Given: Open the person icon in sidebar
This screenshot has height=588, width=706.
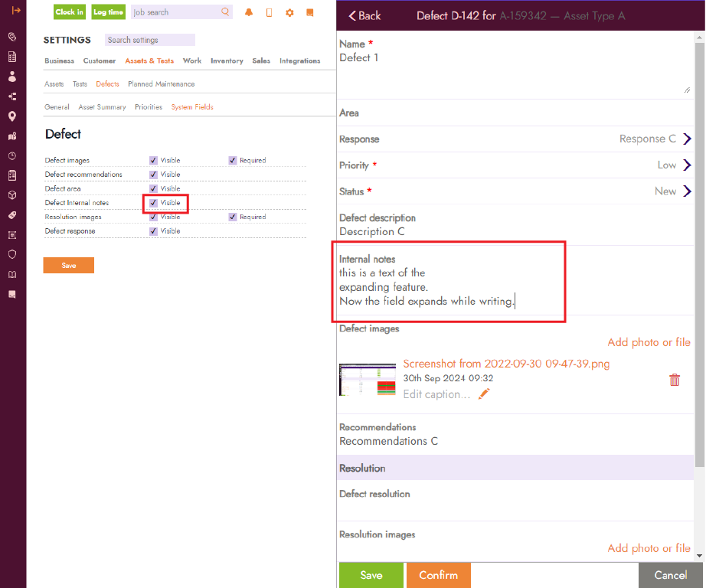Looking at the screenshot, I should point(12,77).
